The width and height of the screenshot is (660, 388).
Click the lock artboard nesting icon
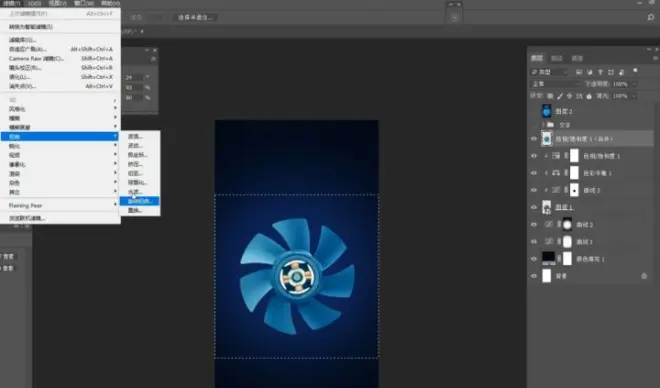[x=579, y=96]
